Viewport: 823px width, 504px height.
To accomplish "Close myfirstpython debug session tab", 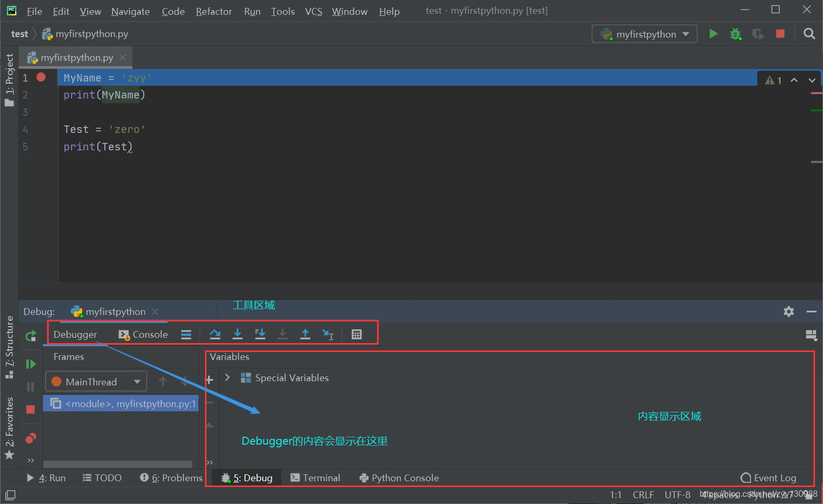I will [155, 311].
